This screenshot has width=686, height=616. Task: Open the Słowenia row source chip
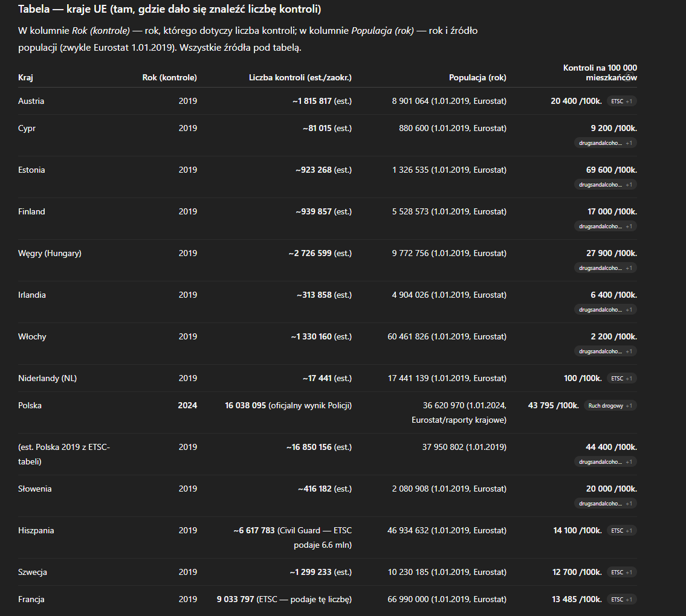tap(605, 504)
